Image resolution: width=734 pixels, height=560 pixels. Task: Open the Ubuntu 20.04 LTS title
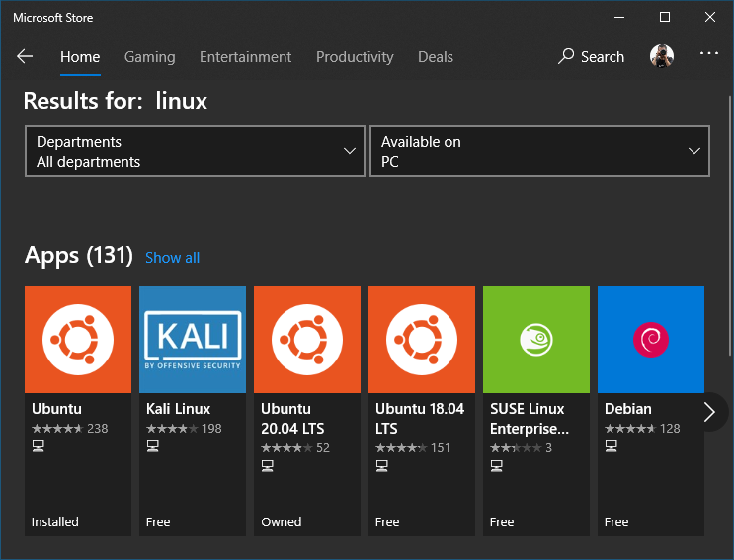click(x=292, y=418)
